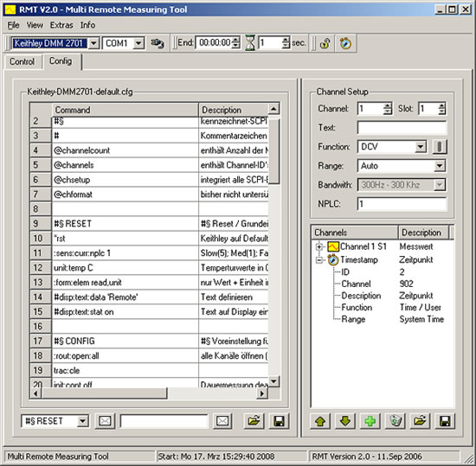
Task: Expand the Channel 1 S1 tree node
Action: (x=318, y=246)
